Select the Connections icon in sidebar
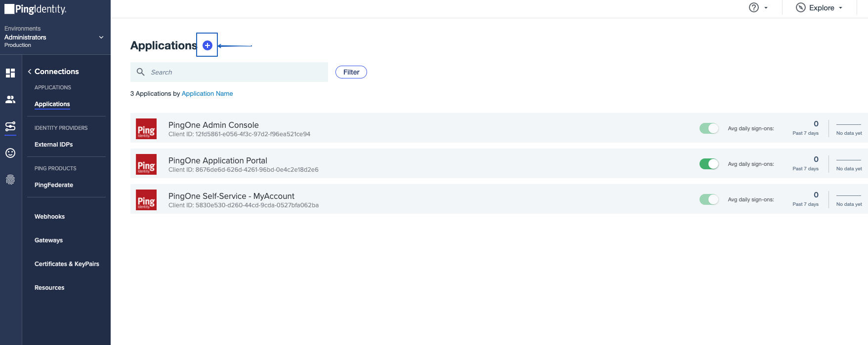The image size is (868, 345). (10, 126)
